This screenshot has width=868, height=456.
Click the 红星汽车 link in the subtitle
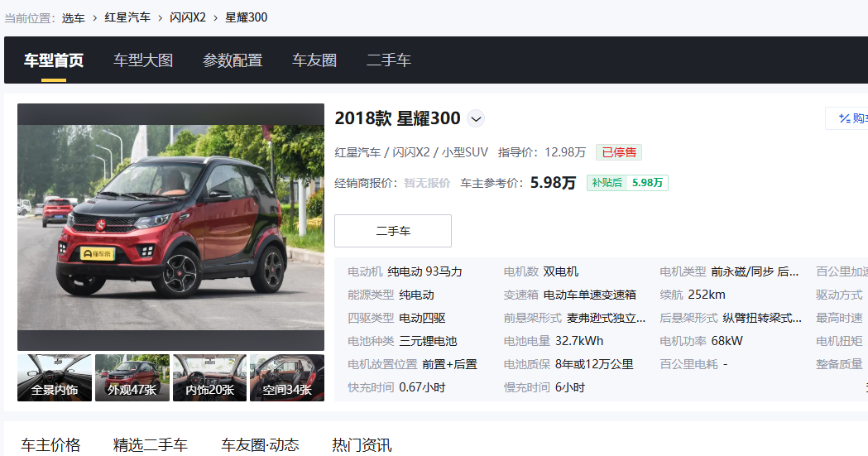[357, 152]
